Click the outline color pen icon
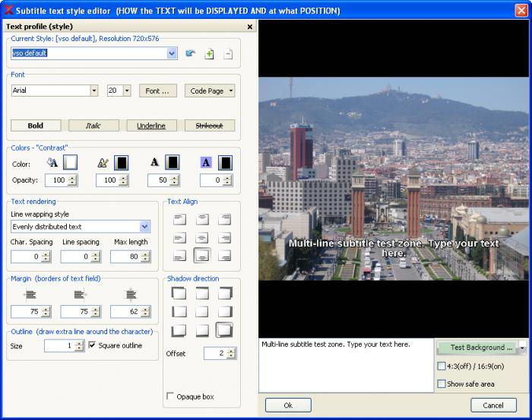The height and width of the screenshot is (420, 532). pos(103,163)
